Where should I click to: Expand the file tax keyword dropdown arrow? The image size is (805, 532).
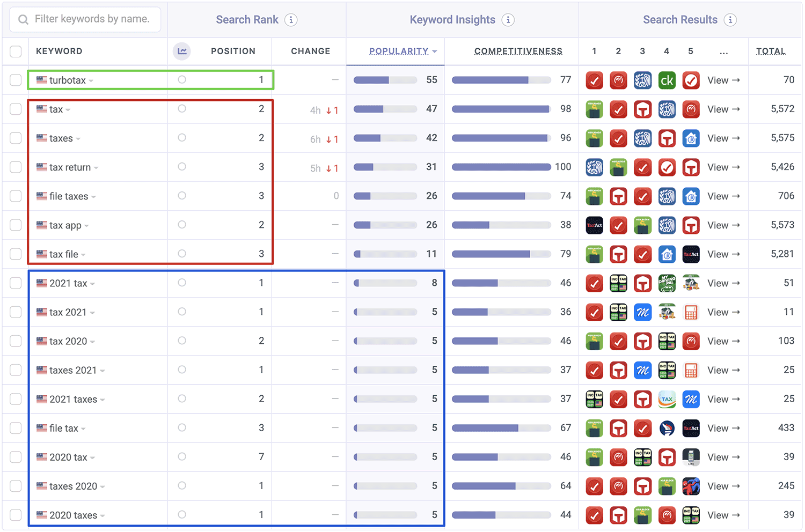84,428
